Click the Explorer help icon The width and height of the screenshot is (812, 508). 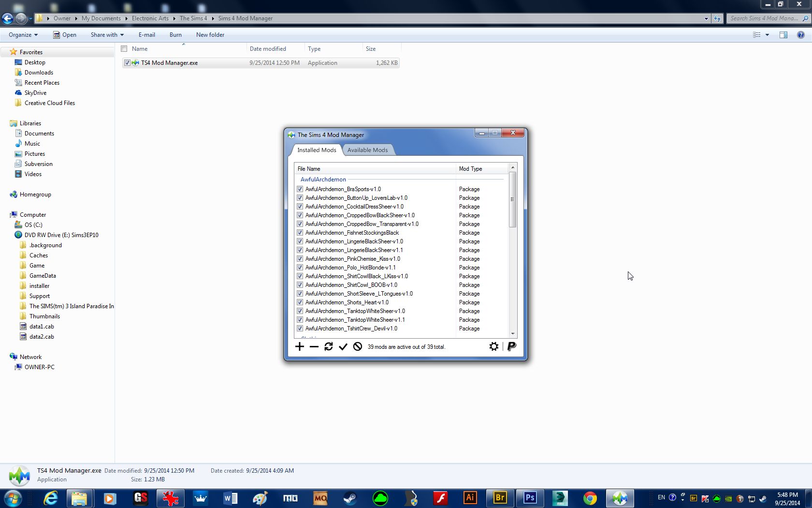point(800,35)
